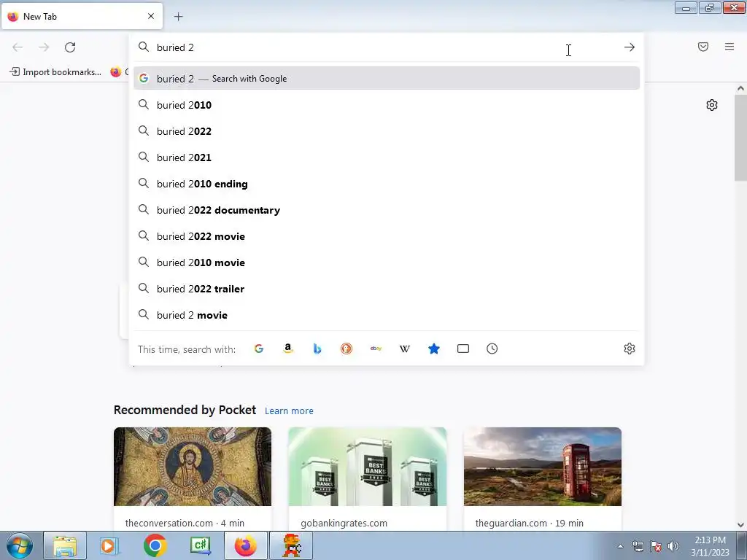Launch Chrome from the taskbar
Screen dimensions: 747x560
[x=155, y=545]
